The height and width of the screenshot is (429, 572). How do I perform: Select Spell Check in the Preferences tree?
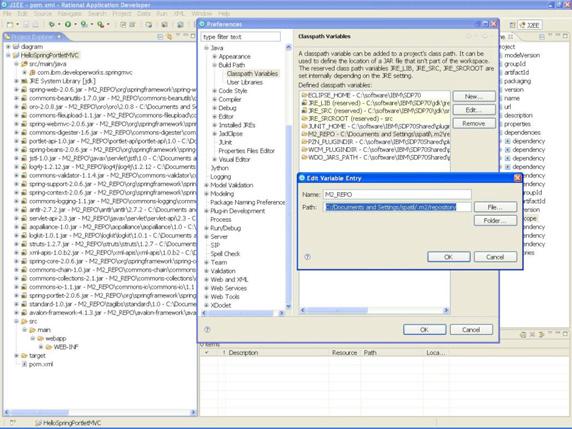click(225, 254)
